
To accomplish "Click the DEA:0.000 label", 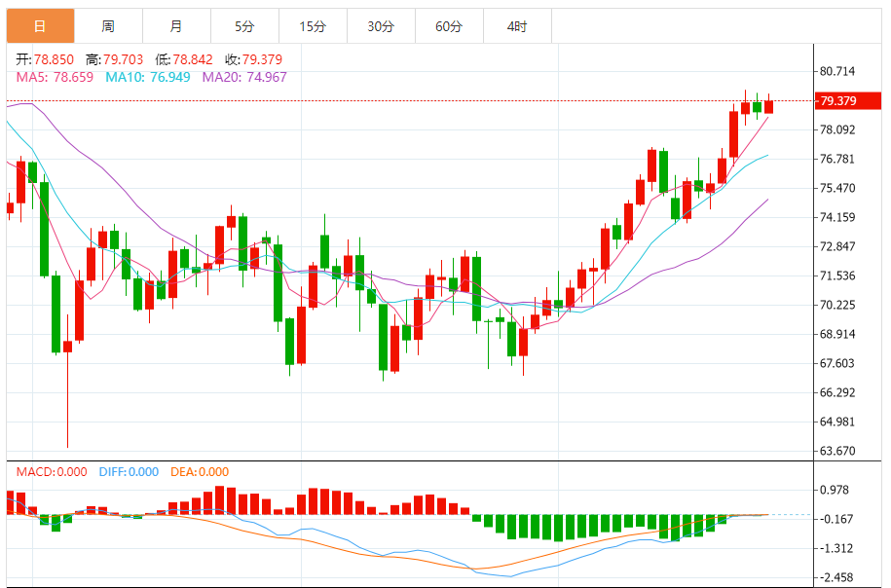I will click(200, 472).
